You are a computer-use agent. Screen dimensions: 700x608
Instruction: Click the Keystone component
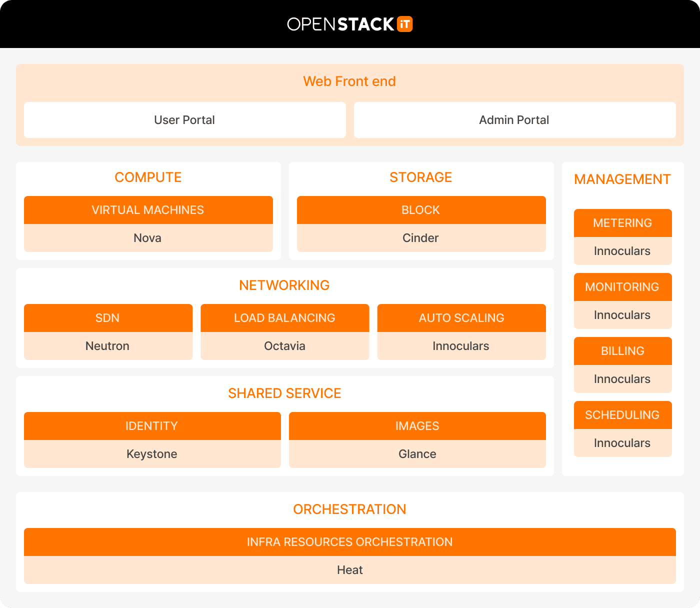152,454
